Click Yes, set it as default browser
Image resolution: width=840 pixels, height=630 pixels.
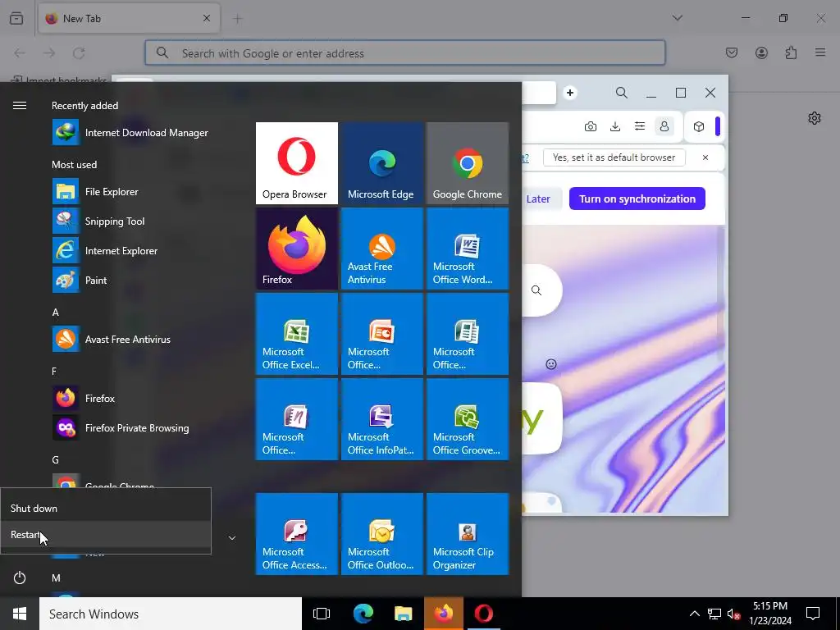614,157
